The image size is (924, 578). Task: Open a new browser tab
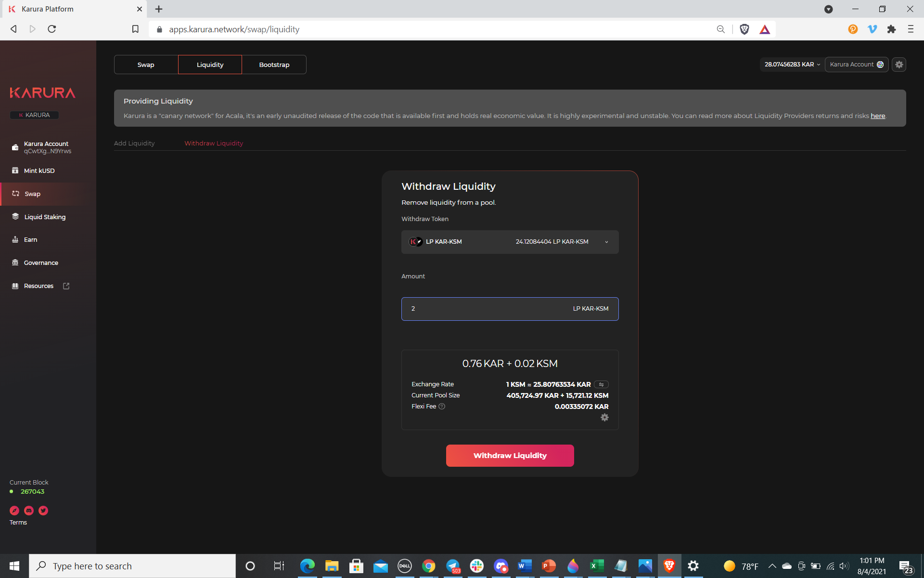coord(159,9)
